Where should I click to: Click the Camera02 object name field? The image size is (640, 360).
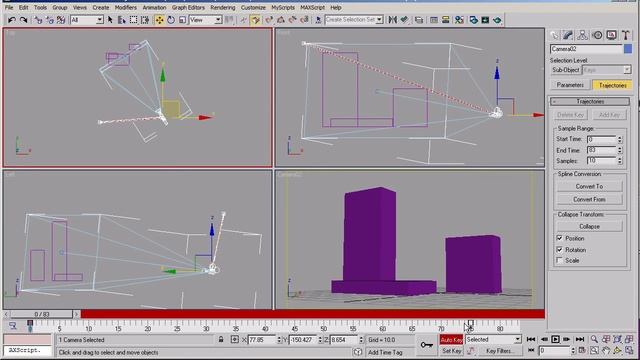pyautogui.click(x=586, y=49)
